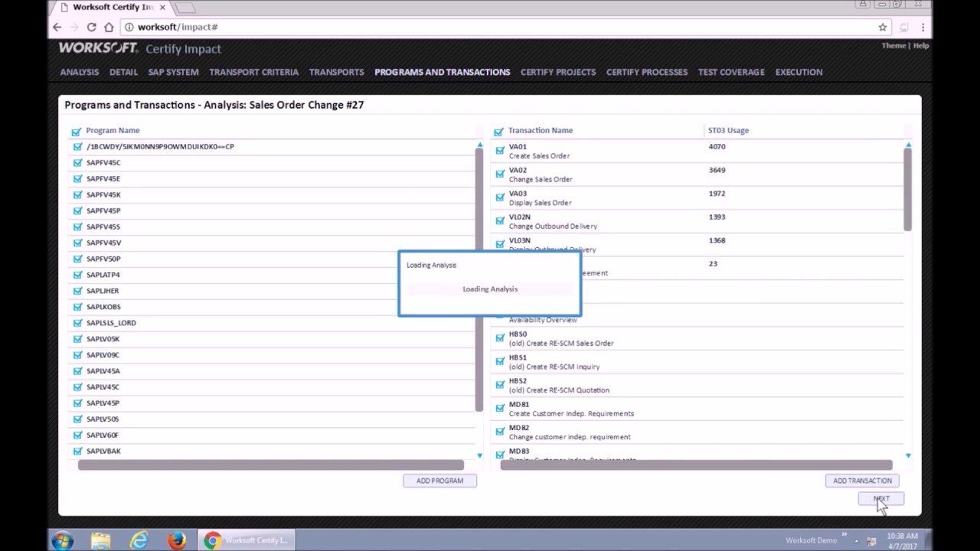Uncheck program SAPLATP4
Image resolution: width=980 pixels, height=551 pixels.
click(x=77, y=275)
